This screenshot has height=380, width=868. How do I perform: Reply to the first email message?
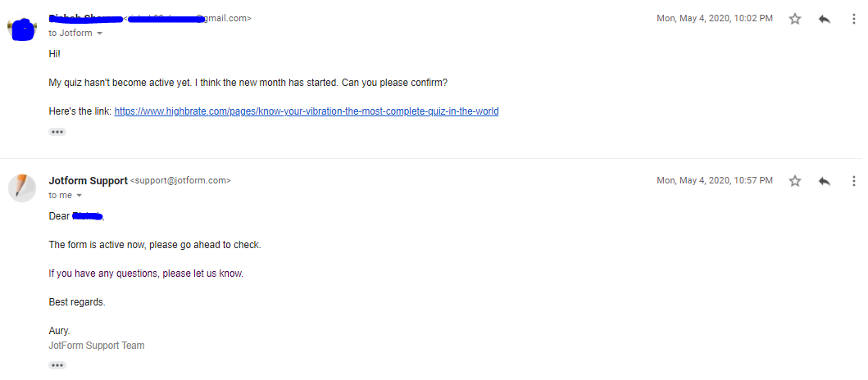[825, 19]
